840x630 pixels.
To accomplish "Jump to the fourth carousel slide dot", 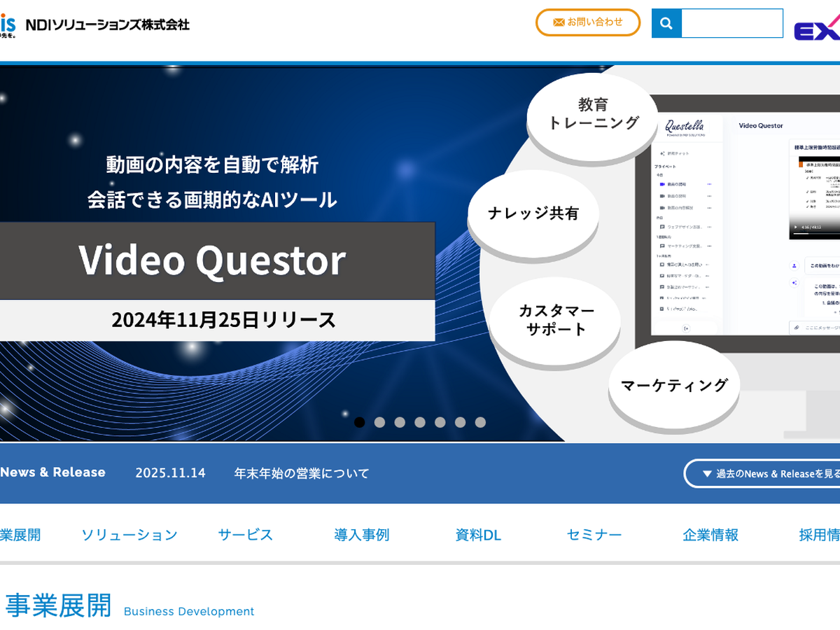I will click(x=420, y=422).
